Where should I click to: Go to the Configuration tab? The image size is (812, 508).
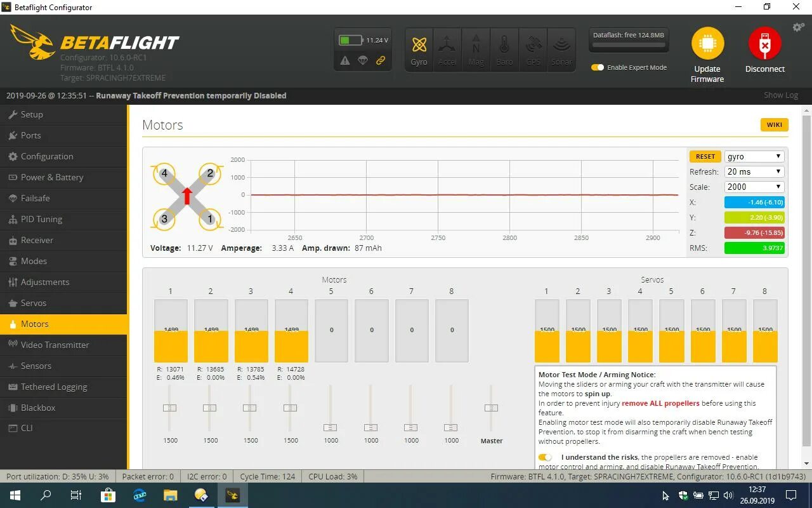point(63,156)
